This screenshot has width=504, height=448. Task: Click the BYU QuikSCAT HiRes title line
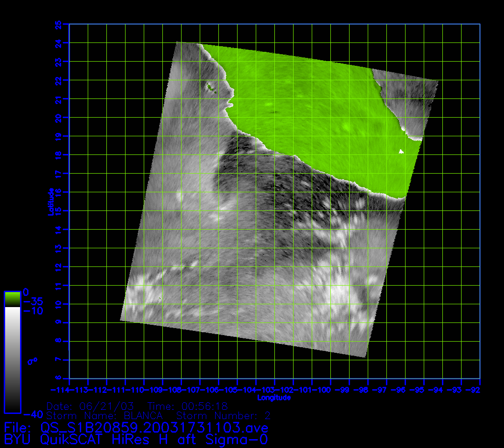[135, 439]
